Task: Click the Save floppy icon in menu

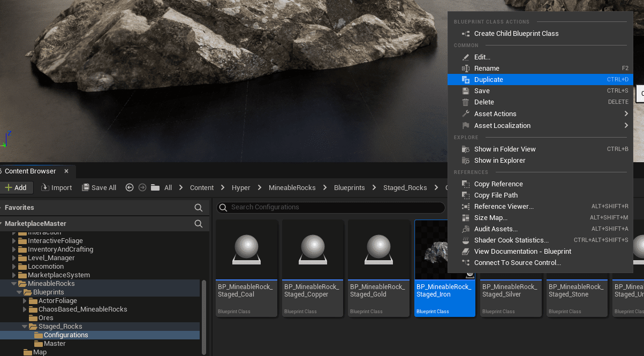Action: pyautogui.click(x=465, y=91)
